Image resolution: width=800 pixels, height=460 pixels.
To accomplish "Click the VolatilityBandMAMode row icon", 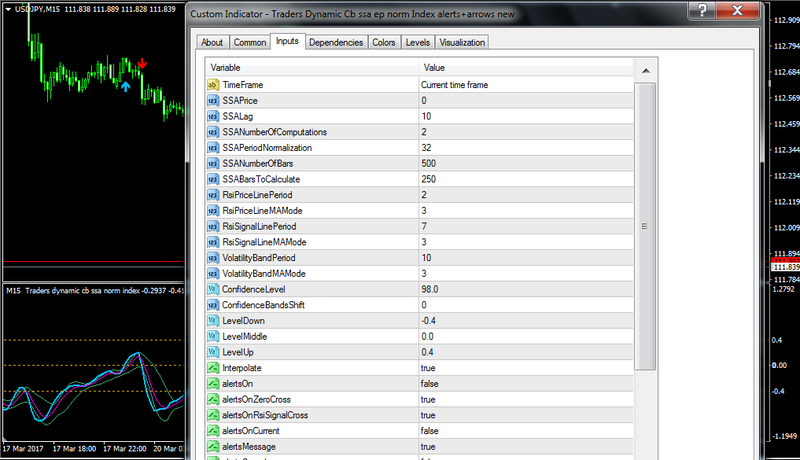I will (213, 274).
